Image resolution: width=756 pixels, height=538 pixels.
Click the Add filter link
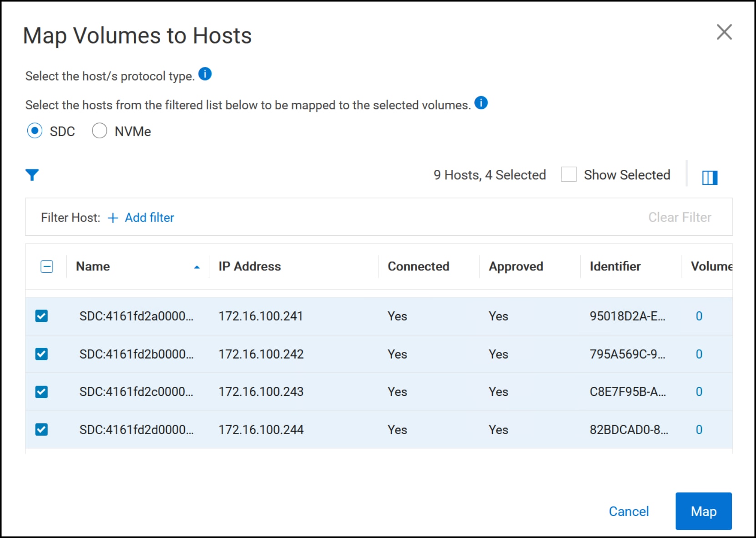click(x=149, y=218)
